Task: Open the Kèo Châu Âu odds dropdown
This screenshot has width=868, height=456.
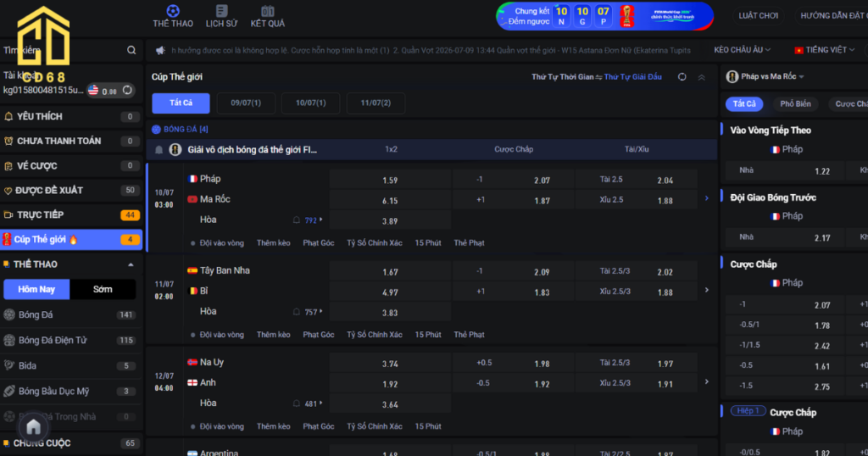Action: 742,50
